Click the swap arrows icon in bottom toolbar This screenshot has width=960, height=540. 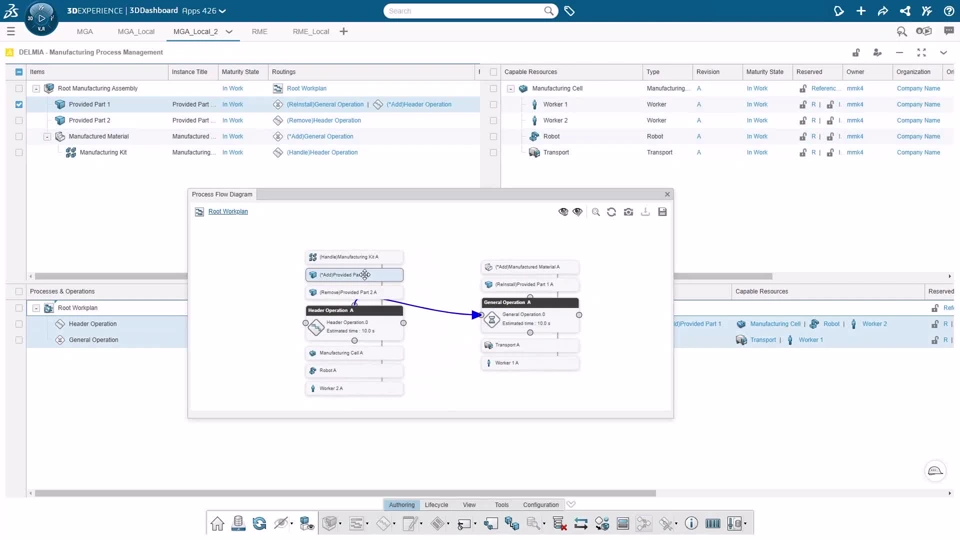581,523
